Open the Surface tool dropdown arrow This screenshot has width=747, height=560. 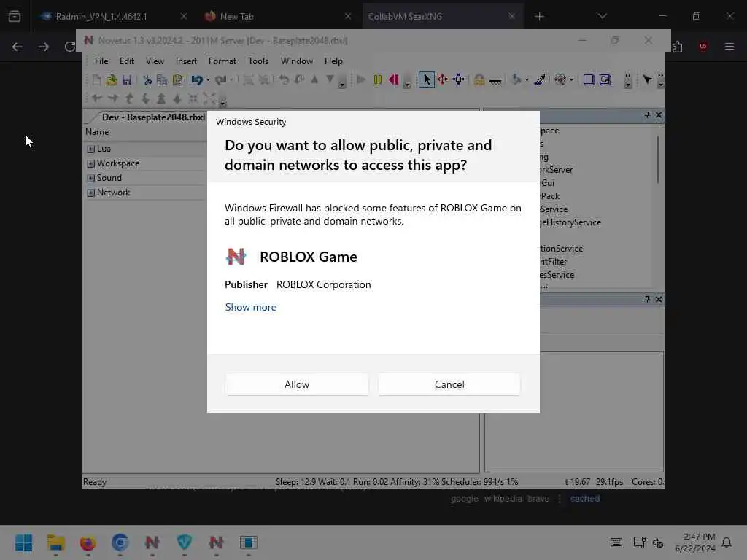point(571,79)
